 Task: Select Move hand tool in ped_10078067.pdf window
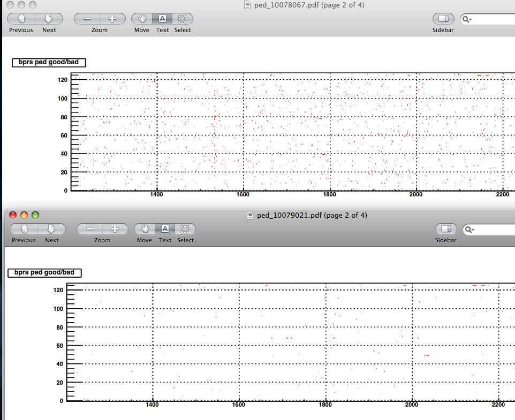pos(142,19)
